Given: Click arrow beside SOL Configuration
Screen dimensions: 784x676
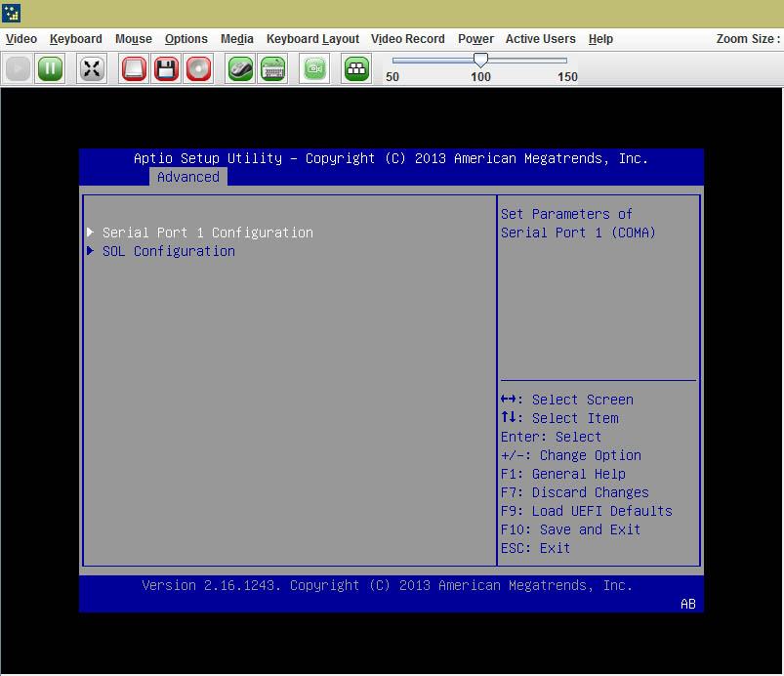Looking at the screenshot, I should [90, 250].
